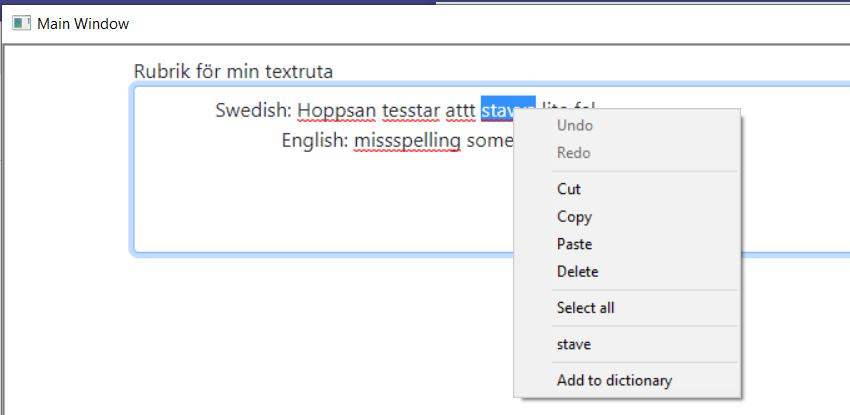850x415 pixels.
Task: Click the greyed-out Undo entry
Action: [x=574, y=126]
